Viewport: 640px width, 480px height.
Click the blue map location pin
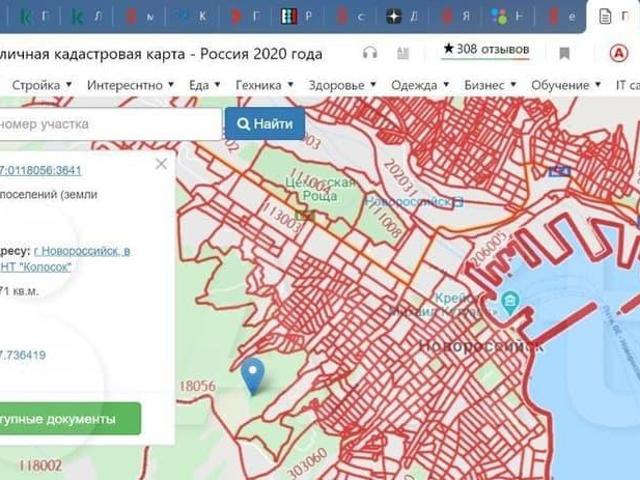coord(253,376)
